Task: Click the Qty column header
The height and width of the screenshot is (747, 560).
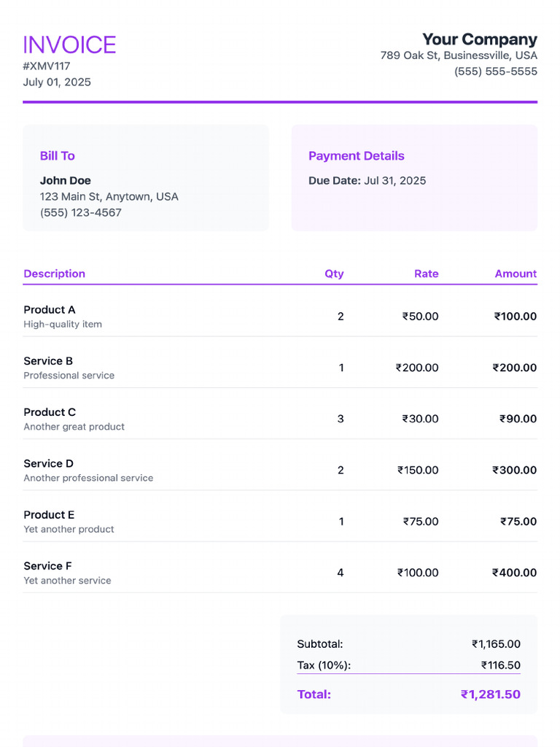Action: tap(334, 274)
